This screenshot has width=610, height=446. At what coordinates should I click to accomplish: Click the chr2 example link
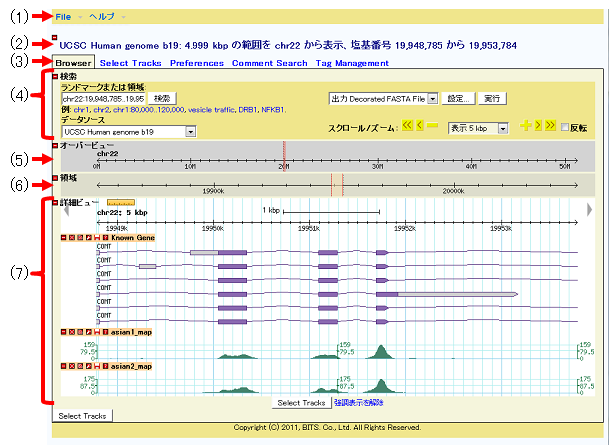pyautogui.click(x=101, y=110)
